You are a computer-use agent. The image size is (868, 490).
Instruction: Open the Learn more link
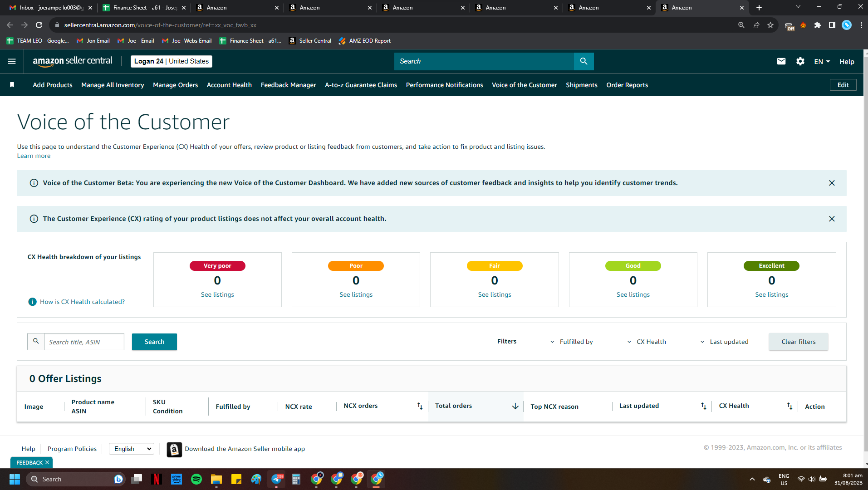[x=34, y=156]
